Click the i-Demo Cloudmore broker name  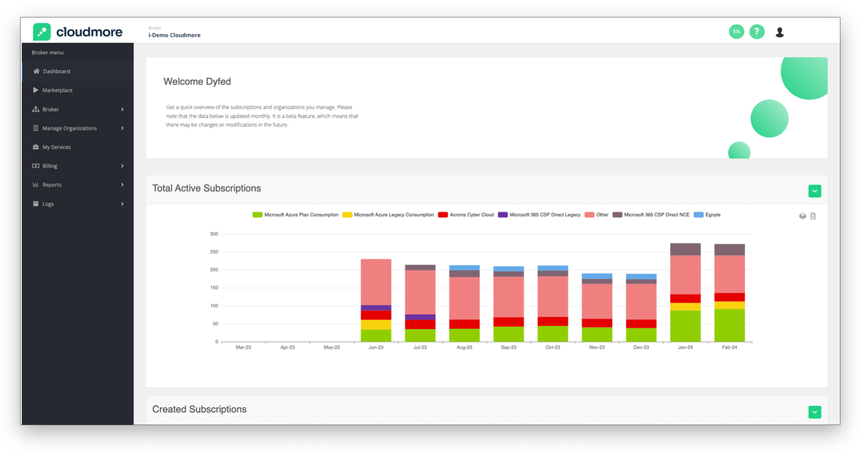click(x=174, y=35)
